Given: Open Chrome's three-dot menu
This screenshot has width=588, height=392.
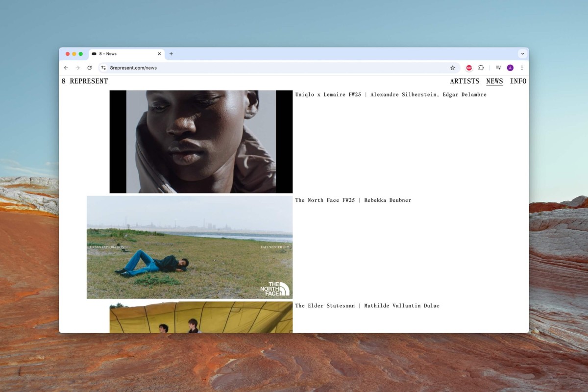Looking at the screenshot, I should (522, 68).
